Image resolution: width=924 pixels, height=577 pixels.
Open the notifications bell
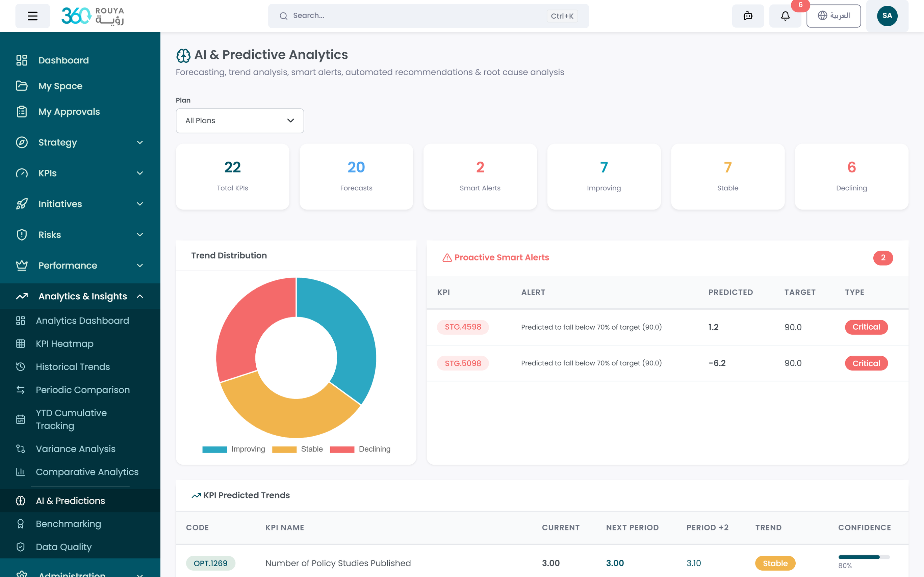pyautogui.click(x=785, y=16)
